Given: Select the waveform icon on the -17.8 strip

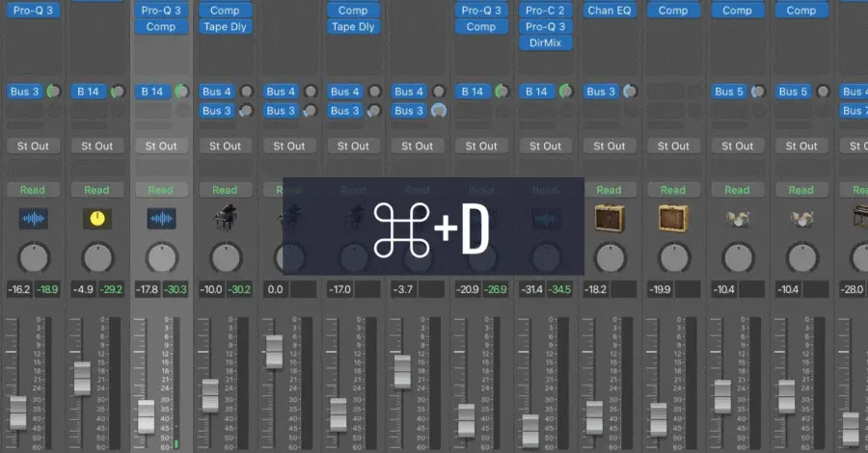Looking at the screenshot, I should point(161,219).
